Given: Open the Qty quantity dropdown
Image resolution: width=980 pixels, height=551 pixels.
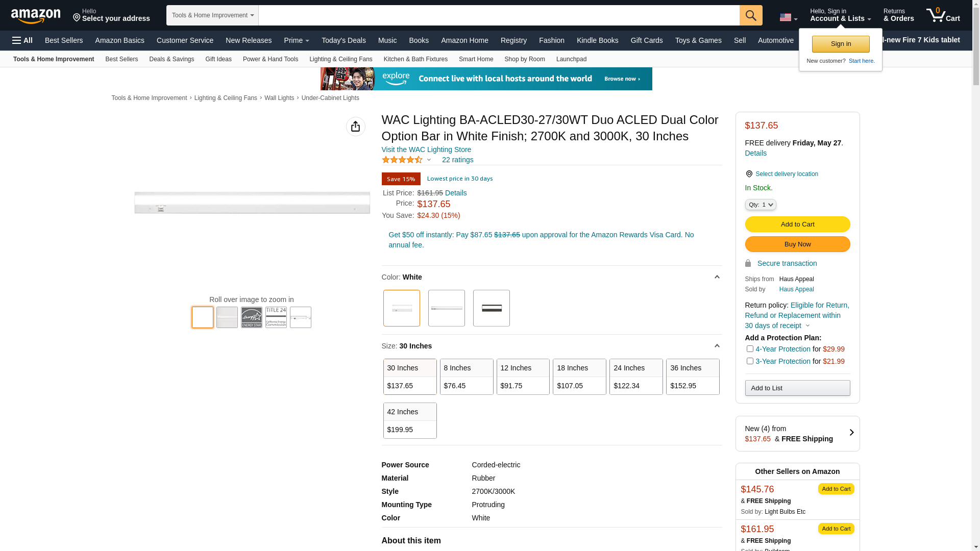Looking at the screenshot, I should 760,205.
